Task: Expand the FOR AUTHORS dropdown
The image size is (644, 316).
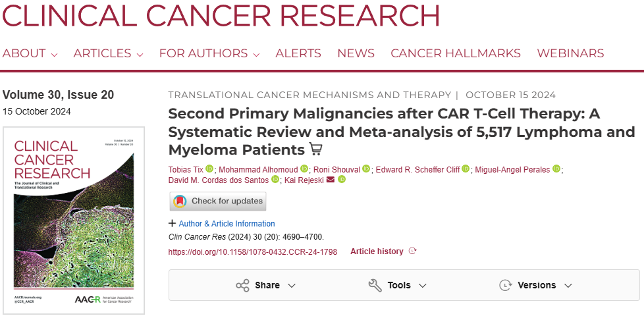Action: click(x=209, y=54)
